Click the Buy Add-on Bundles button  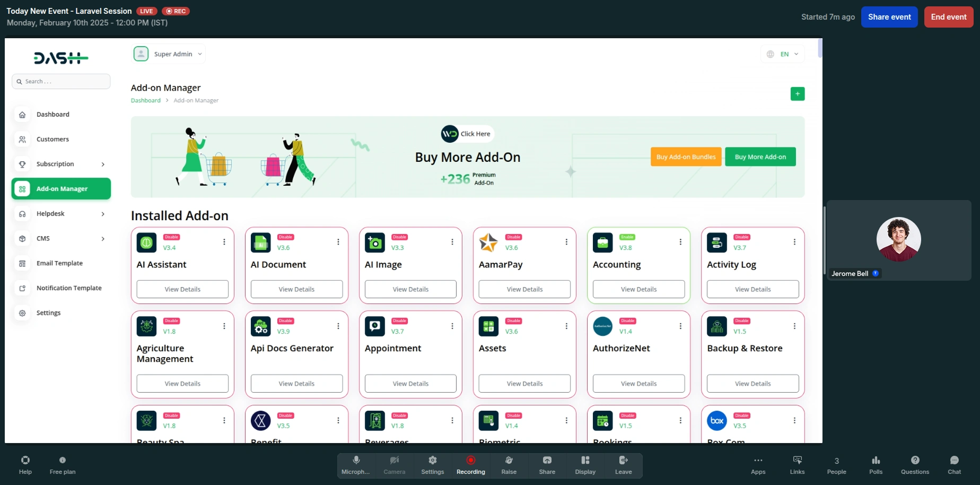coord(686,157)
